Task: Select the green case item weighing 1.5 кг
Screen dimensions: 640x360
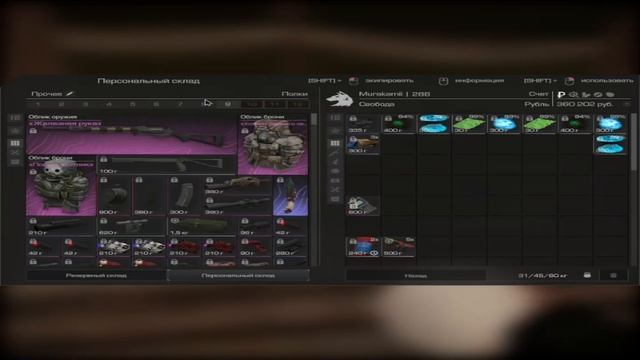Action: (x=202, y=227)
